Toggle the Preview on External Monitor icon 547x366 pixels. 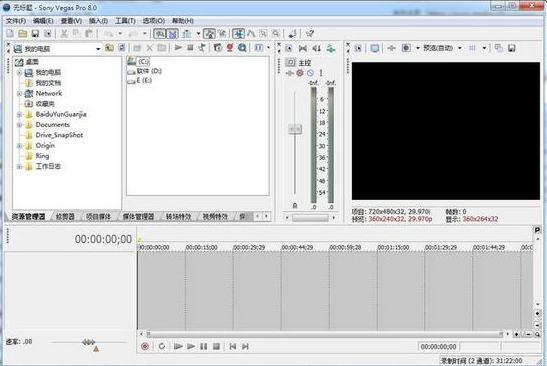(375, 48)
